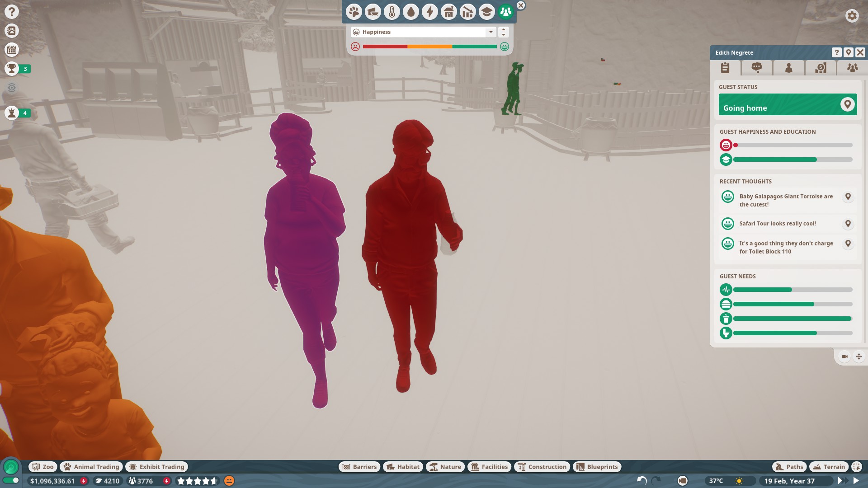Image resolution: width=868 pixels, height=488 pixels.
Task: Click the heatmap happiness color scale bar
Action: point(429,47)
